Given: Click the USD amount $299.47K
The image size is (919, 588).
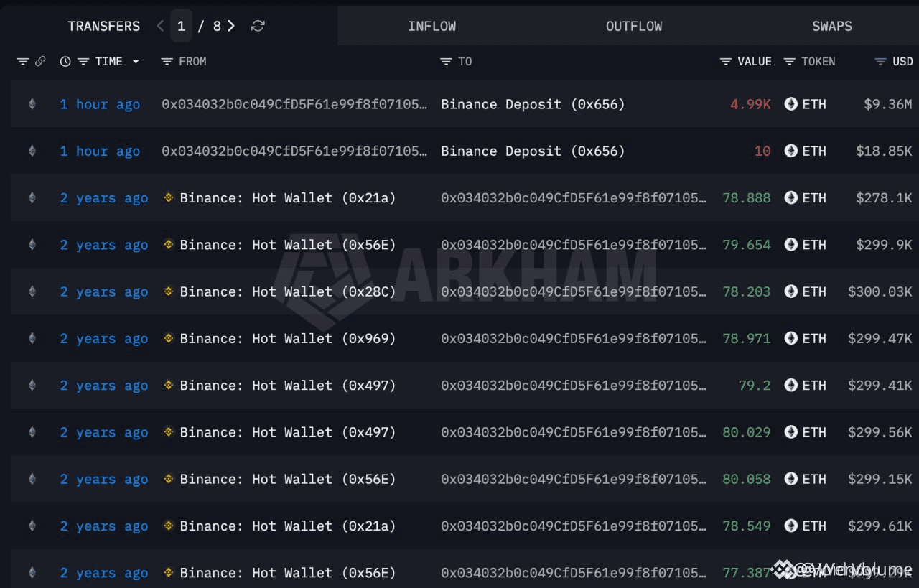Looking at the screenshot, I should click(880, 338).
